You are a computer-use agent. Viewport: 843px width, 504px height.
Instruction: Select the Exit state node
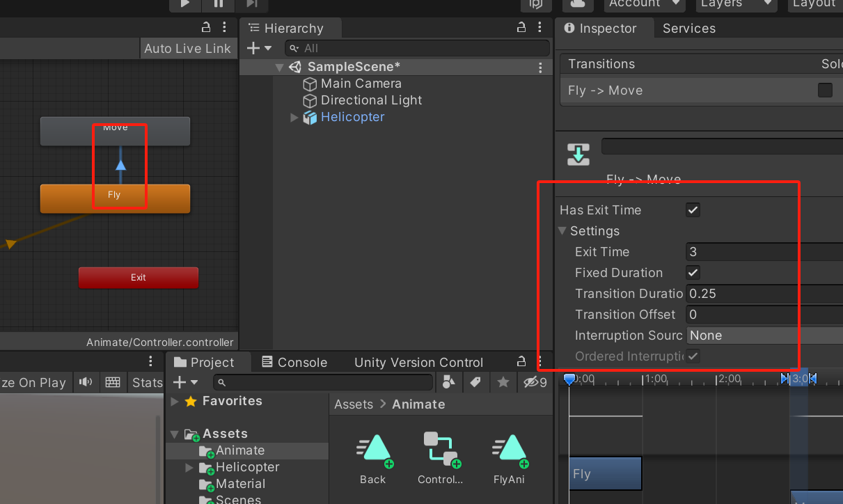pyautogui.click(x=139, y=278)
